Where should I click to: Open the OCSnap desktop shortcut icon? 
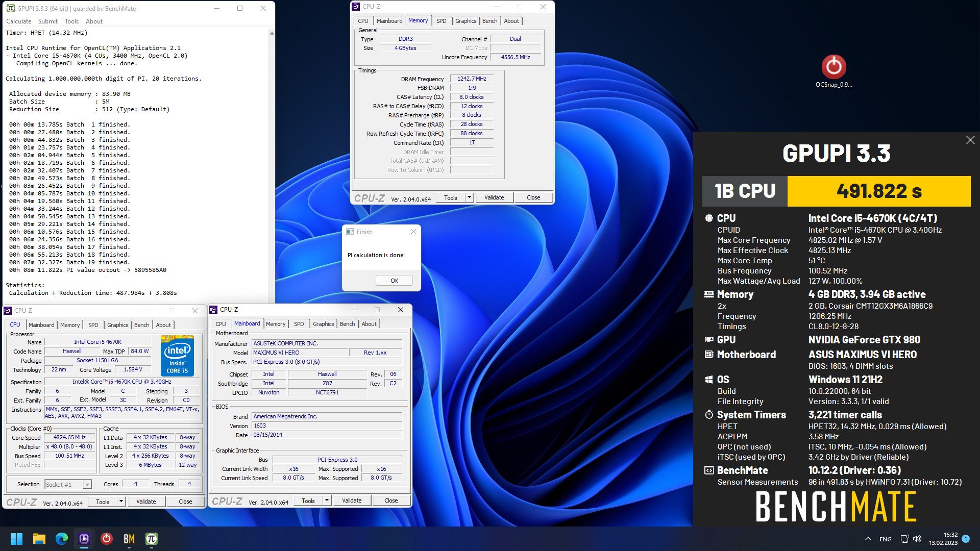click(834, 70)
